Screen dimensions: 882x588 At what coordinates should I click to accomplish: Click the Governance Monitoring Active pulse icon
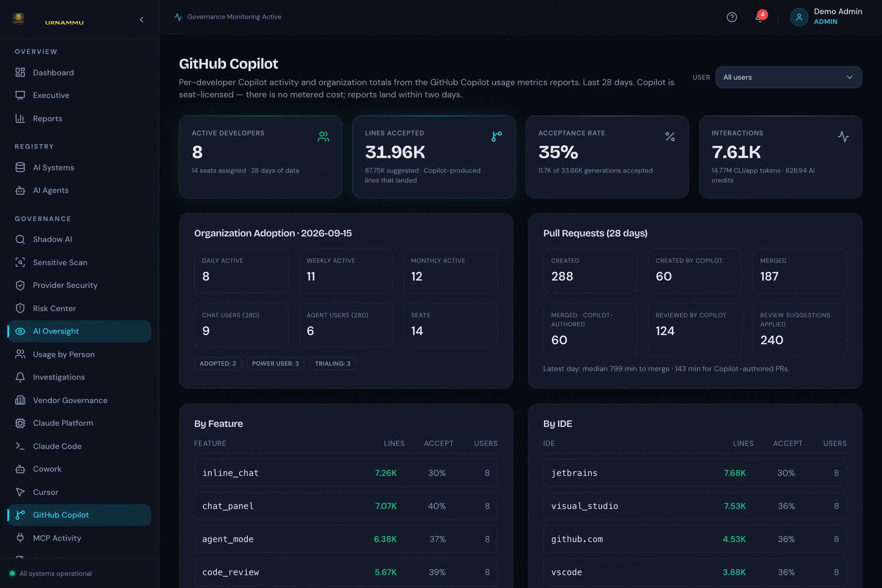pyautogui.click(x=178, y=17)
